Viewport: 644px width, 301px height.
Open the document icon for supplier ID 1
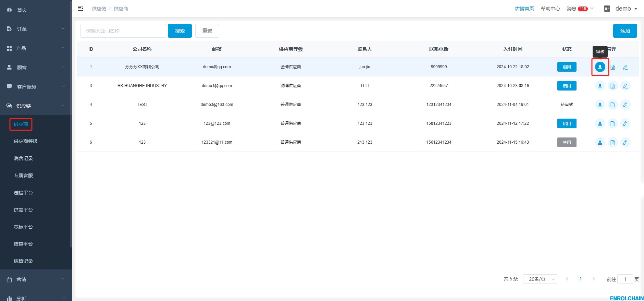coord(612,67)
